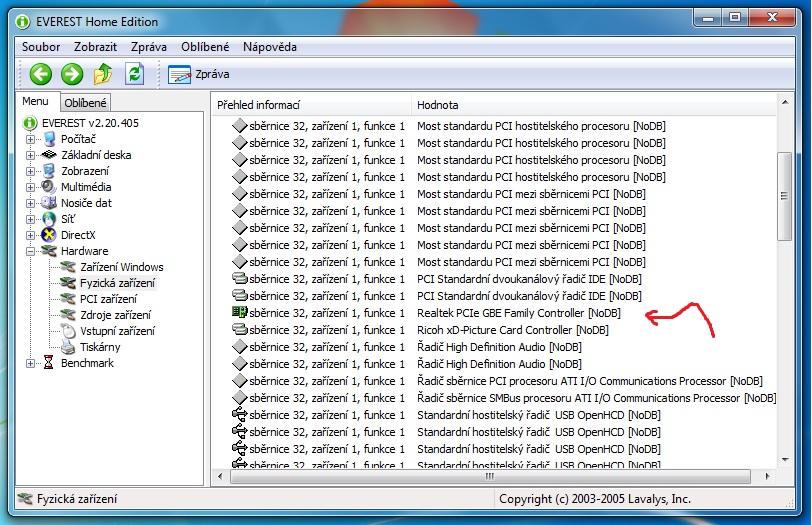Click the Refresh toolbar icon
The image size is (812, 525).
[x=135, y=74]
